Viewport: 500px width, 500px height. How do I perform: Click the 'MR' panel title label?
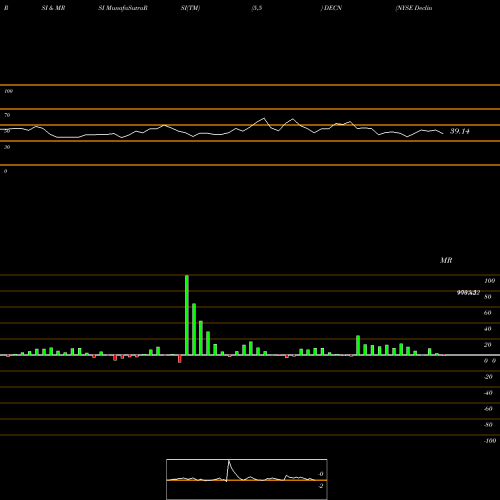click(446, 260)
